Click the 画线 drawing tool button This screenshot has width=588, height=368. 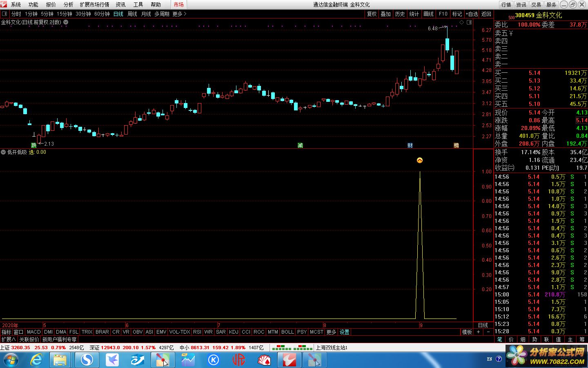[x=428, y=14]
